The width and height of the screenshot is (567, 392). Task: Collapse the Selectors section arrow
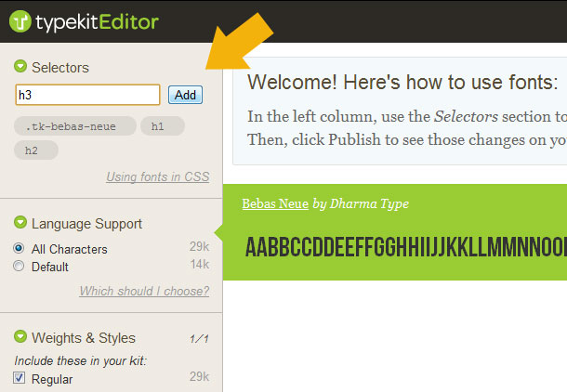click(20, 66)
